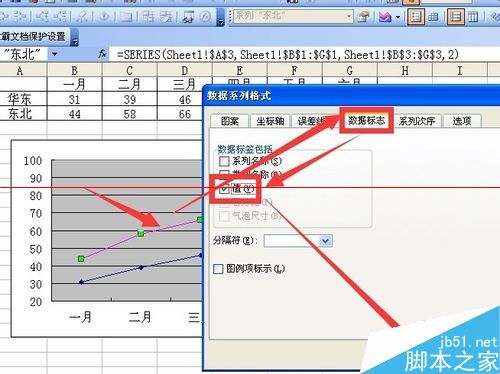
Task: Select column header B
Action: coord(74,70)
